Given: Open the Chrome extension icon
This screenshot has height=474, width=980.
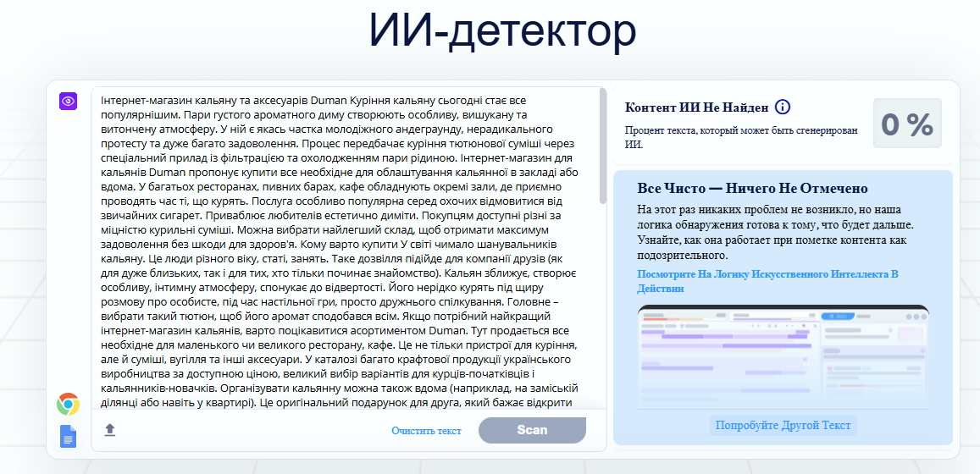Looking at the screenshot, I should [68, 404].
